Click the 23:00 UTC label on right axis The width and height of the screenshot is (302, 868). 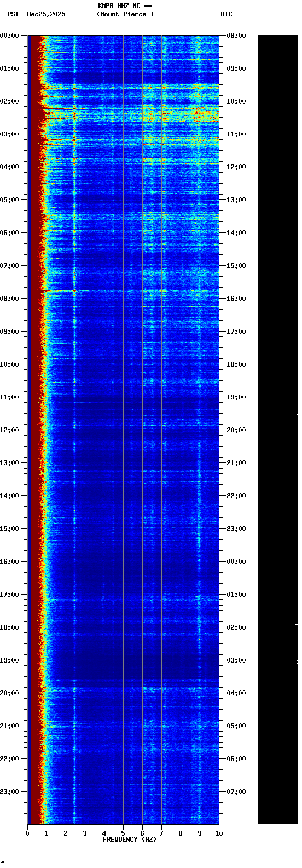pyautogui.click(x=236, y=529)
